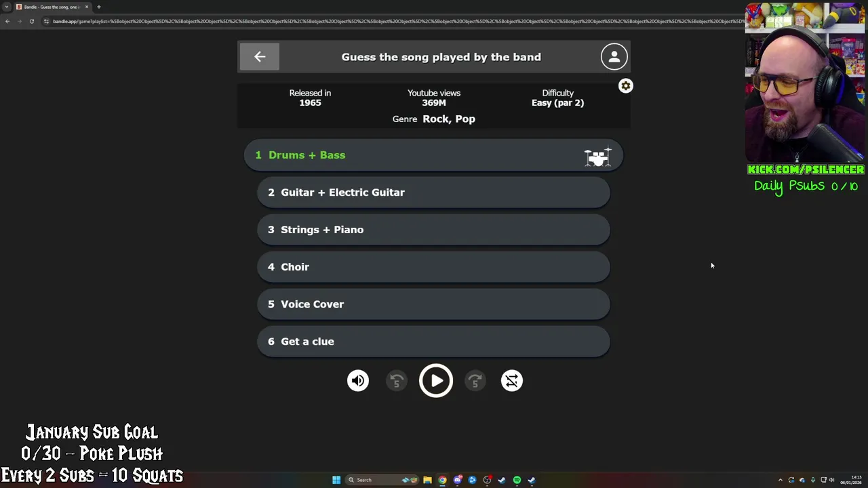Open the OneDrive cloud tray icon
868x488 pixels.
[x=802, y=480]
